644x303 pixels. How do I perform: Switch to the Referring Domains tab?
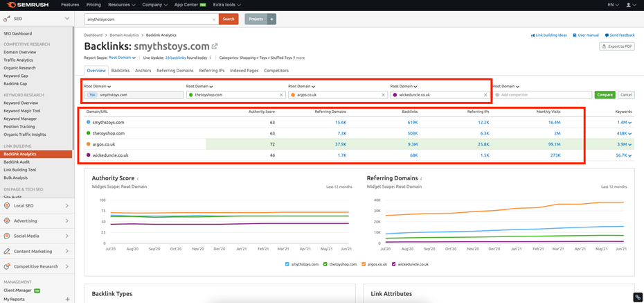point(175,71)
